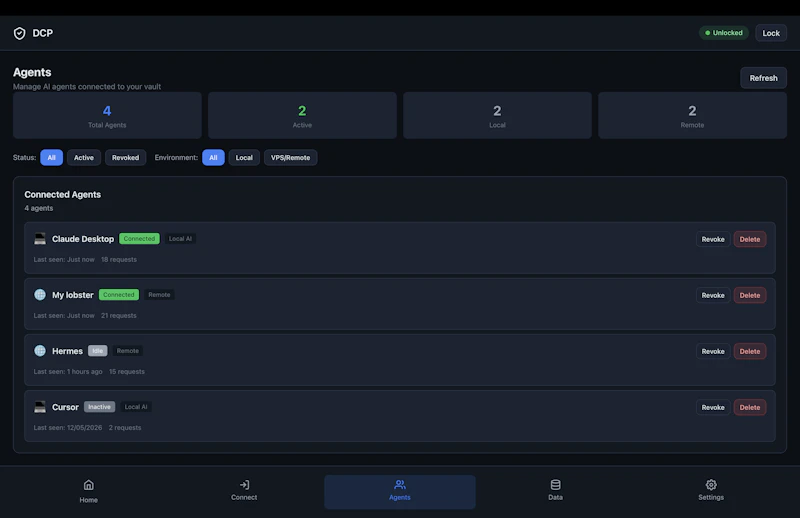Delete the Cursor agent
The width and height of the screenshot is (800, 518).
pos(749,408)
